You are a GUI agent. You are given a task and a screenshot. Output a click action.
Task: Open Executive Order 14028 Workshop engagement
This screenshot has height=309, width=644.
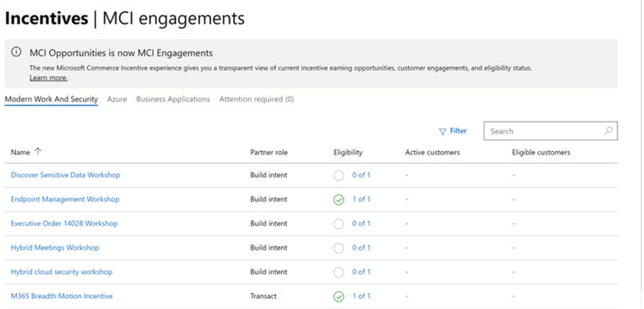pyautogui.click(x=64, y=223)
